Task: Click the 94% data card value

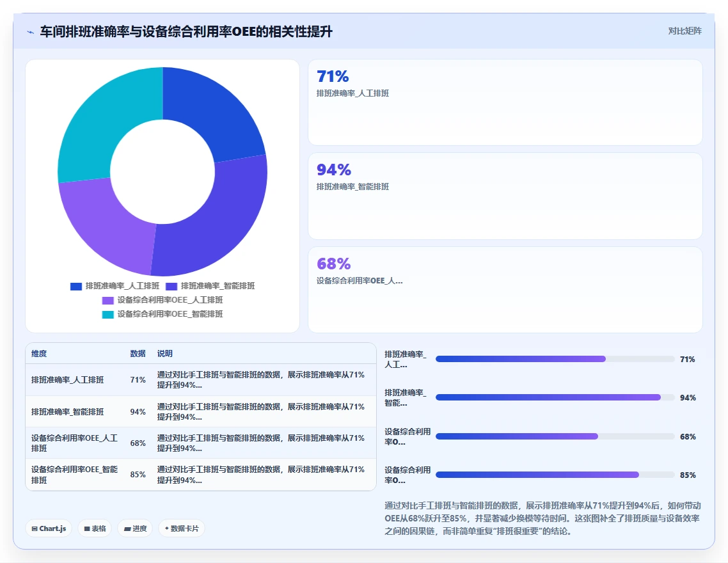Action: click(x=334, y=170)
